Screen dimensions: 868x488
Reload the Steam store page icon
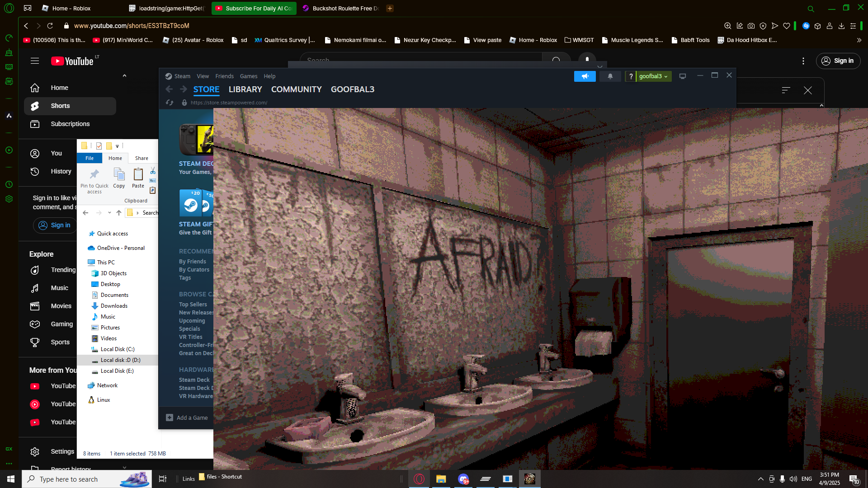tap(170, 103)
